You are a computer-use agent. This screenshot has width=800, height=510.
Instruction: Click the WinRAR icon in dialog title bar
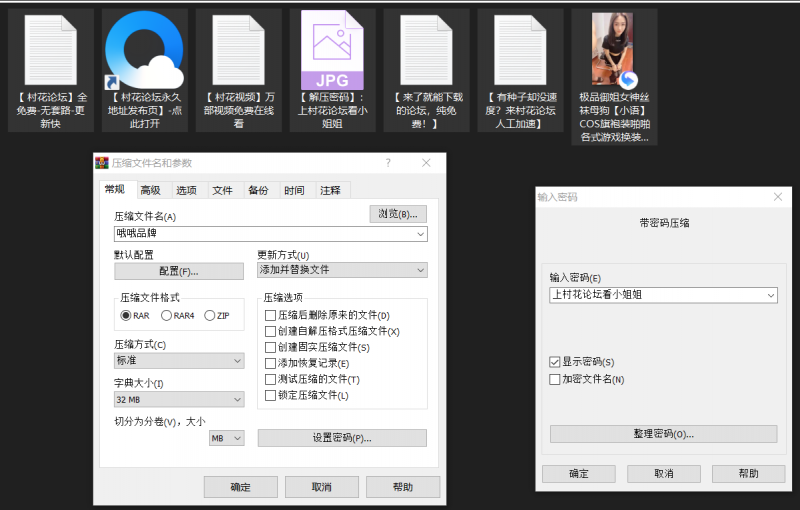[x=102, y=163]
